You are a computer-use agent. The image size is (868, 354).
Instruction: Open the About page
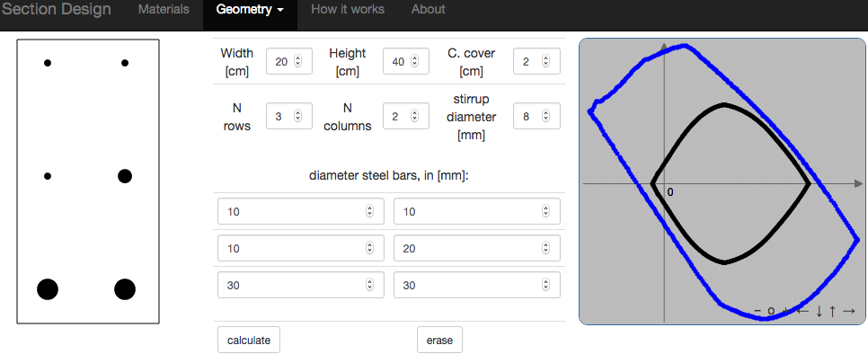point(428,9)
